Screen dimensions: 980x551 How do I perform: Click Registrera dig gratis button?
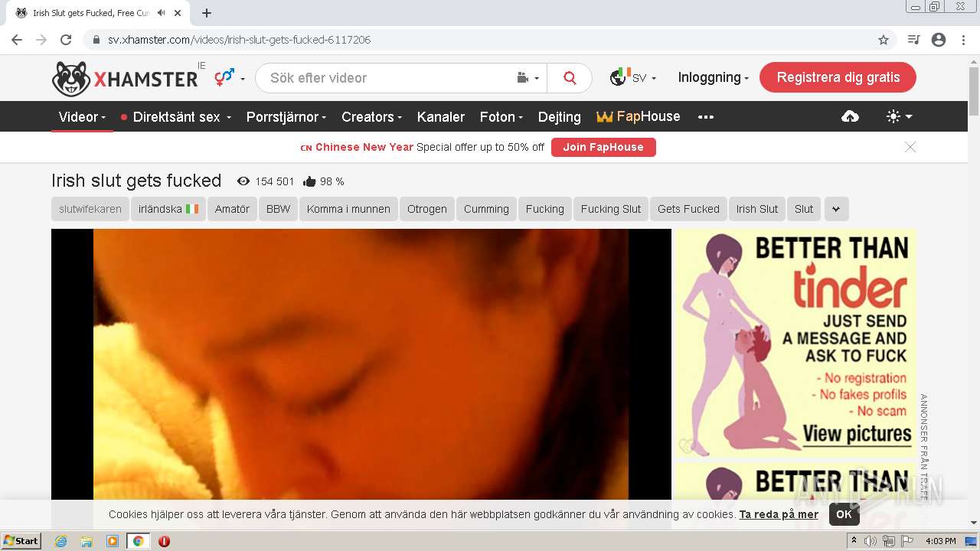[838, 77]
